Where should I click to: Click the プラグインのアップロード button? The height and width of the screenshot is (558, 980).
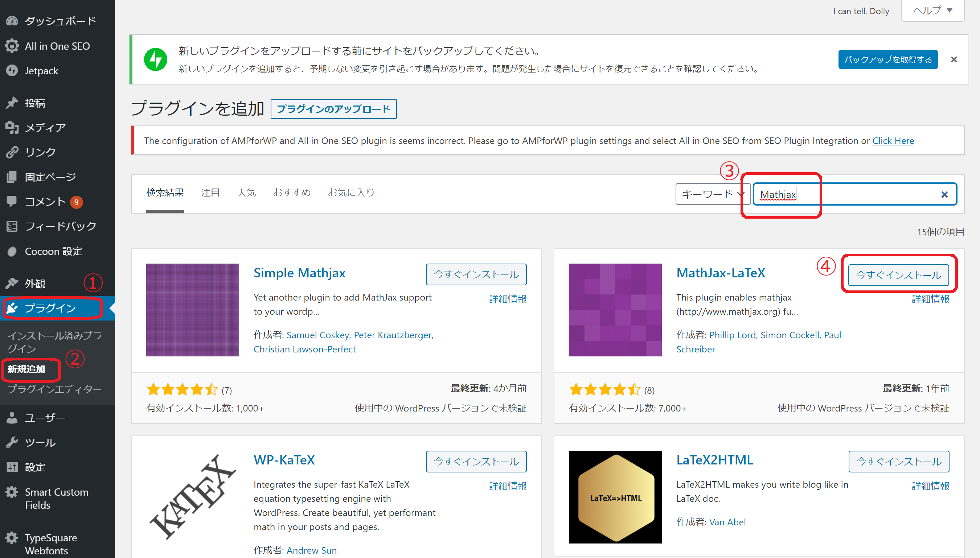point(333,109)
